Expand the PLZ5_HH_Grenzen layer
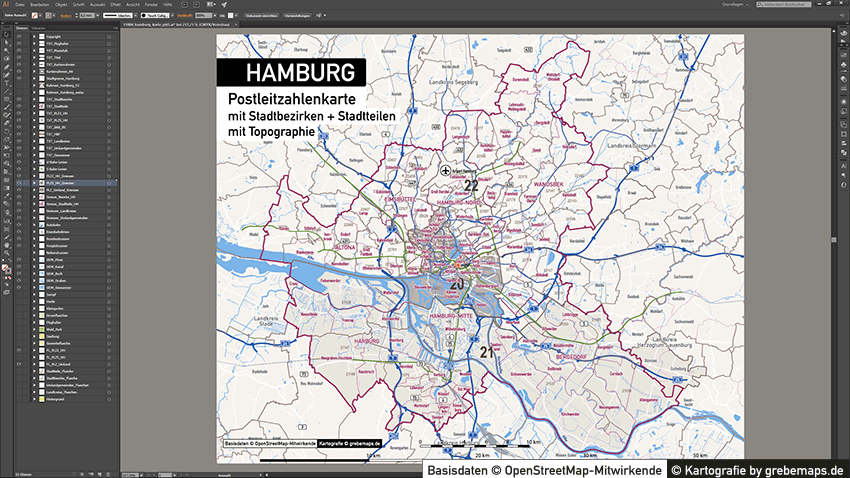 tap(35, 184)
